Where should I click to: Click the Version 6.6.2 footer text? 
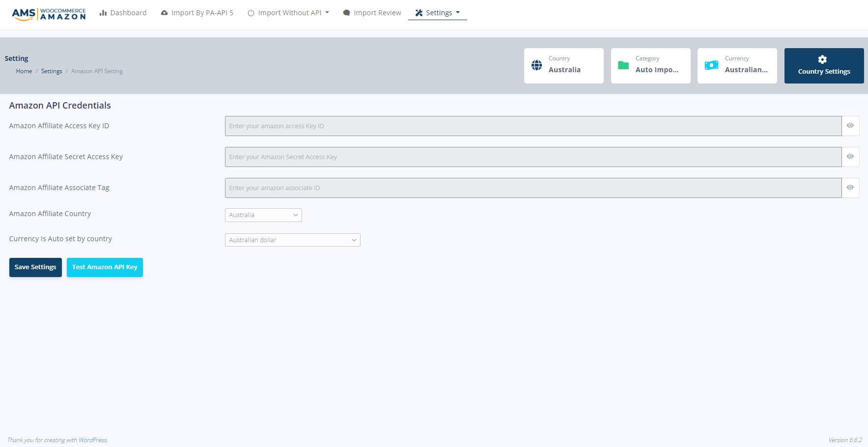coord(845,440)
